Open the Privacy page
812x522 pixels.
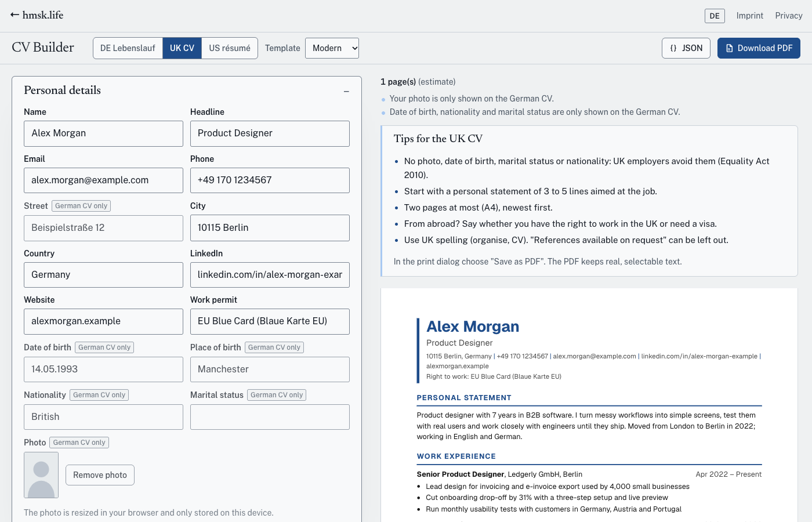(789, 16)
